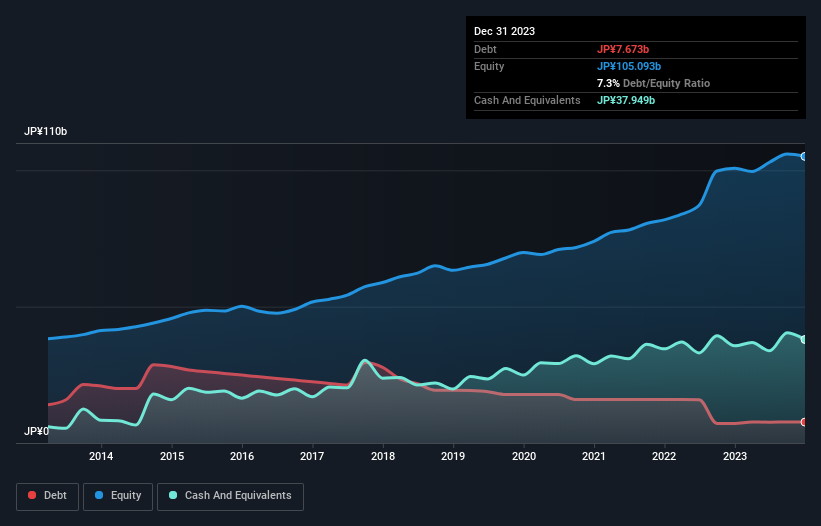Click the JP¥0 y-axis label
The height and width of the screenshot is (526, 821).
coord(38,432)
